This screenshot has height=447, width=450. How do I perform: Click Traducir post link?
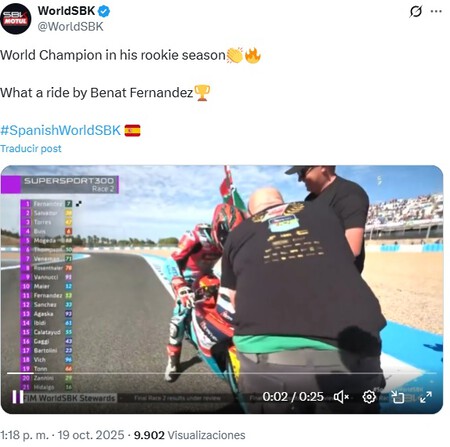tap(31, 149)
